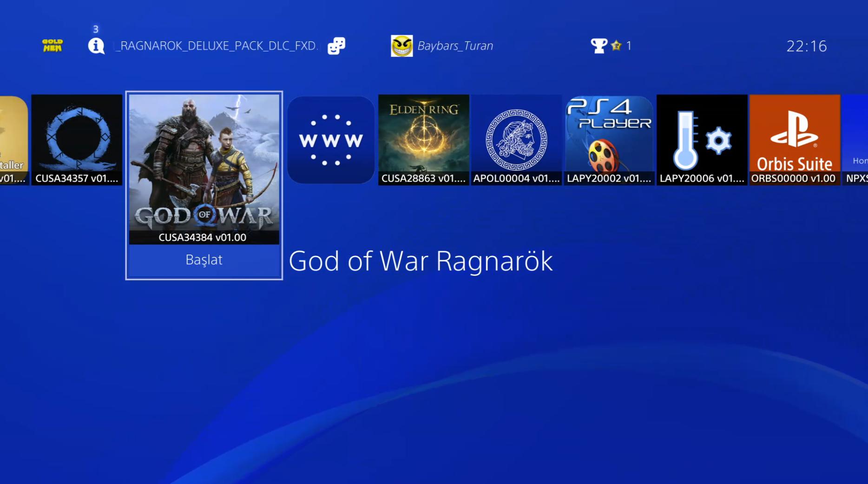The image size is (868, 484).
Task: Click the Başlat start button
Action: [x=204, y=260]
